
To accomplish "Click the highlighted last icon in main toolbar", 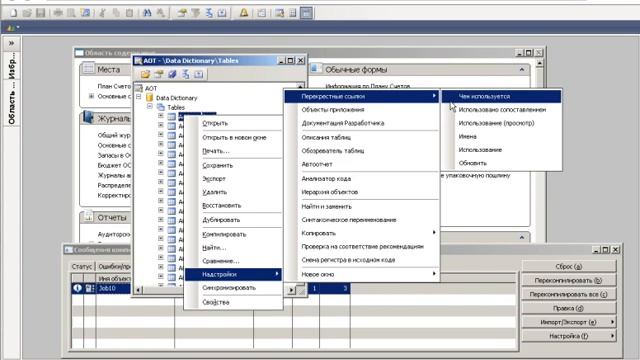I will click(307, 13).
